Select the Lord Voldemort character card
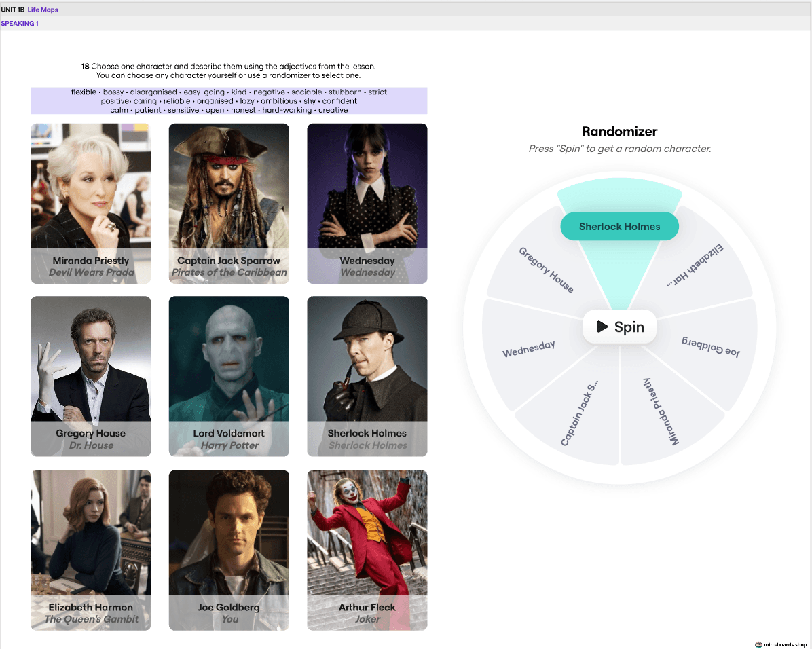Viewport: 812px width, 649px height. pos(229,376)
